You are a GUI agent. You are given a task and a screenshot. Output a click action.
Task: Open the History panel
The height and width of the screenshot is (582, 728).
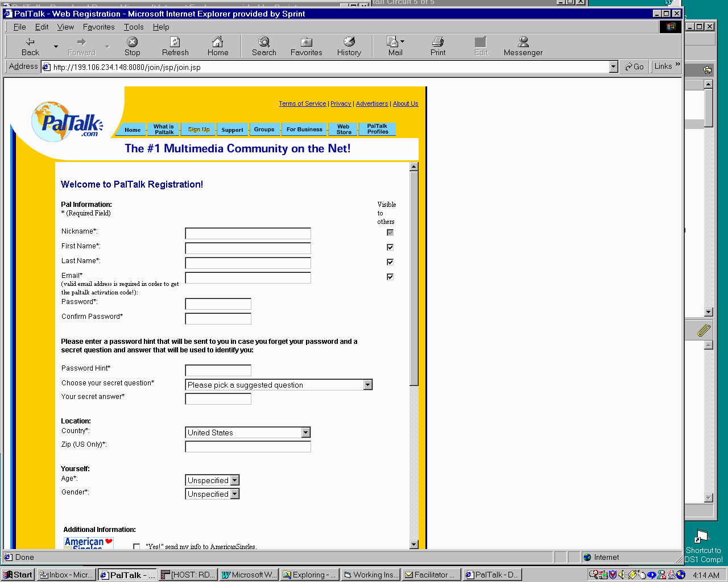349,47
